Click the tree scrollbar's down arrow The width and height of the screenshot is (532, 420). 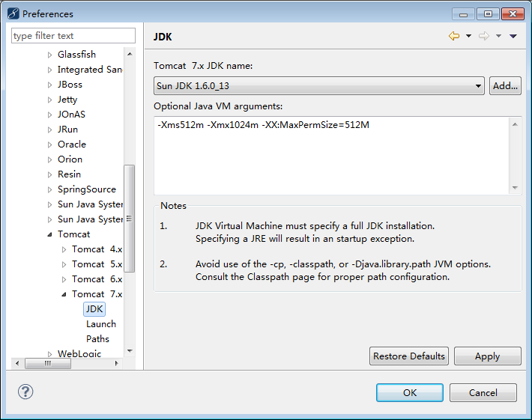point(130,351)
